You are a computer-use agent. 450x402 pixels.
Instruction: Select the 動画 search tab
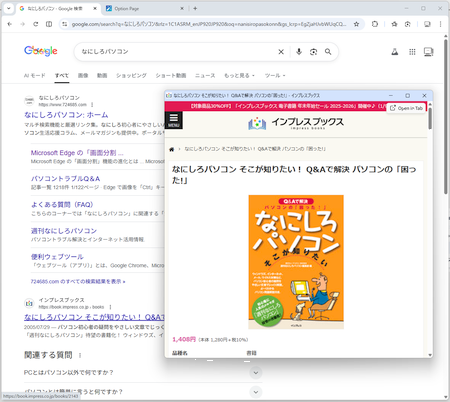102,76
